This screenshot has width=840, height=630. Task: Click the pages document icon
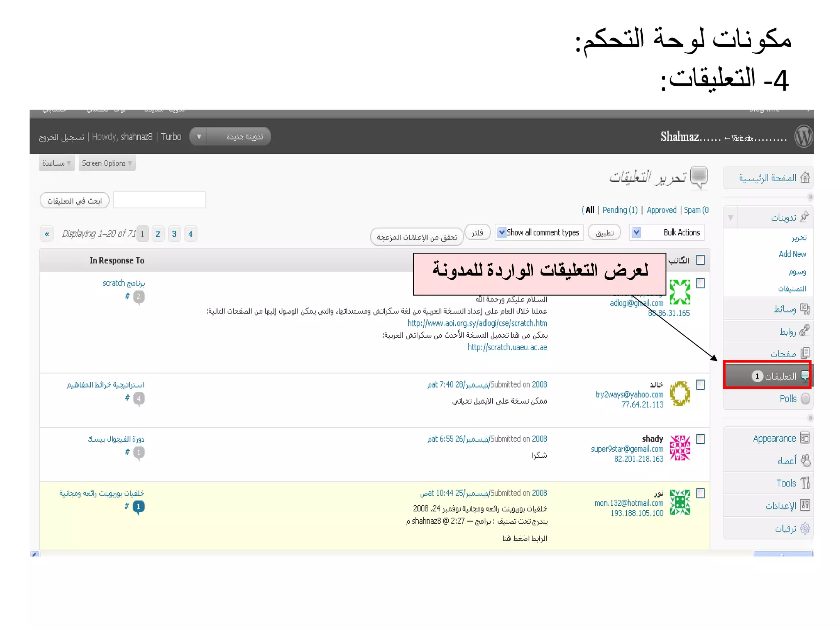pyautogui.click(x=805, y=353)
